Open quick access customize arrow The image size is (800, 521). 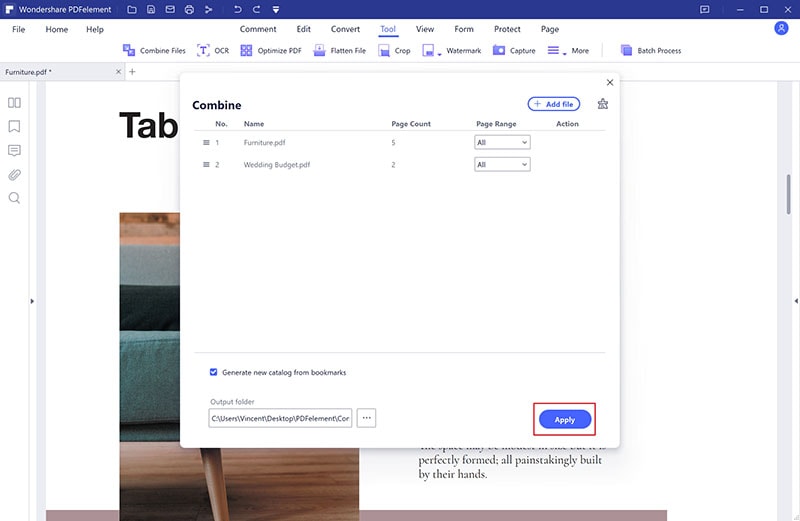276,9
